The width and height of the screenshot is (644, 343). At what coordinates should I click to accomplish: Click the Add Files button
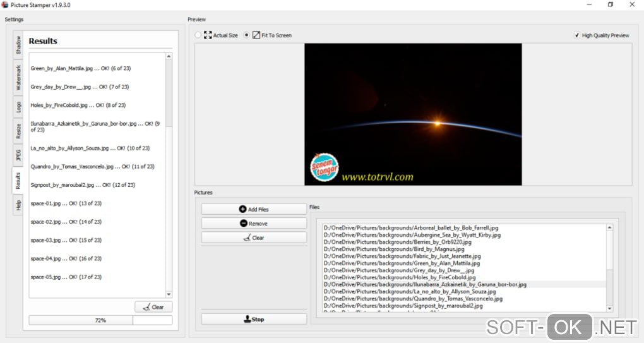(x=254, y=209)
